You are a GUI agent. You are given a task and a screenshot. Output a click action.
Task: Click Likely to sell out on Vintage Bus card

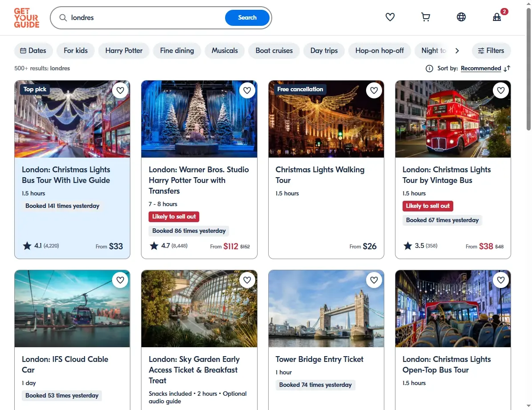tap(427, 206)
